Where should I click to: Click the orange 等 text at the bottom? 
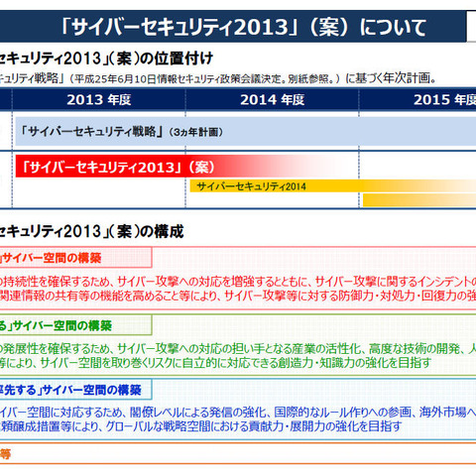5,454
